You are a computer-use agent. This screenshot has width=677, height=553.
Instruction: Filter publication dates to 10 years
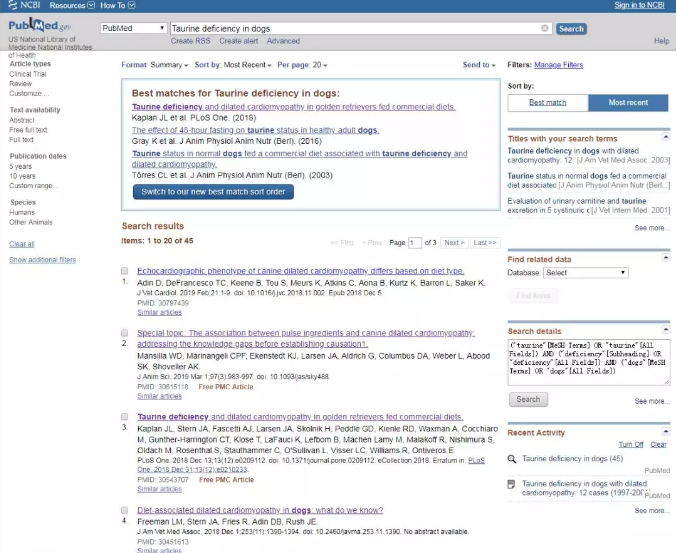click(22, 176)
